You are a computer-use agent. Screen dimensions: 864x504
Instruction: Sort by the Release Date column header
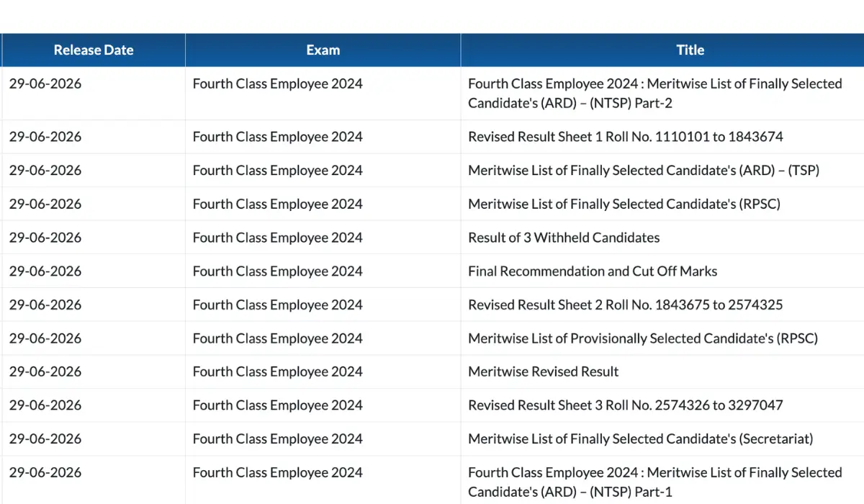tap(93, 50)
